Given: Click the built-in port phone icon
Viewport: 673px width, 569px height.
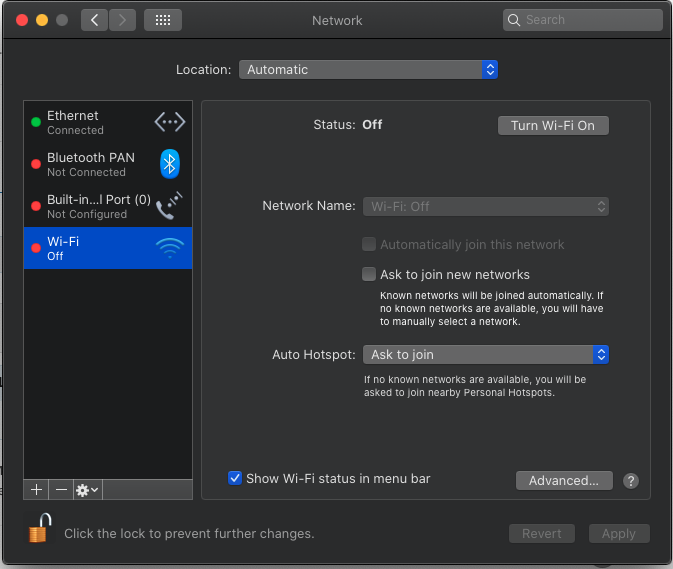Looking at the screenshot, I should [169, 206].
